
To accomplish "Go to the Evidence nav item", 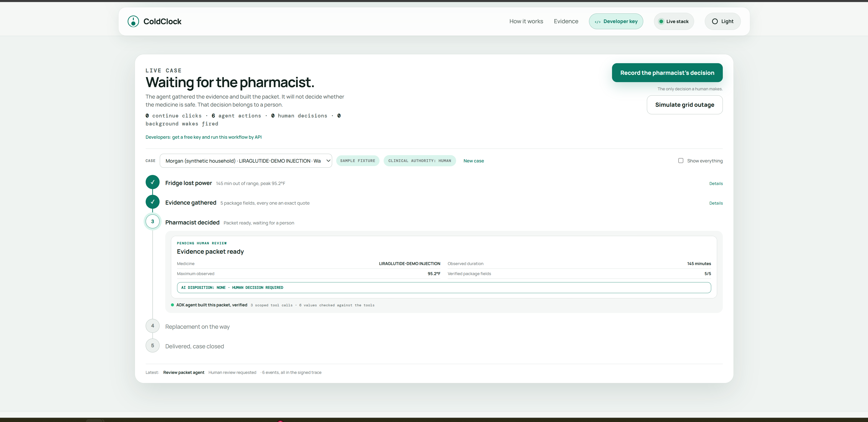I will pyautogui.click(x=566, y=21).
